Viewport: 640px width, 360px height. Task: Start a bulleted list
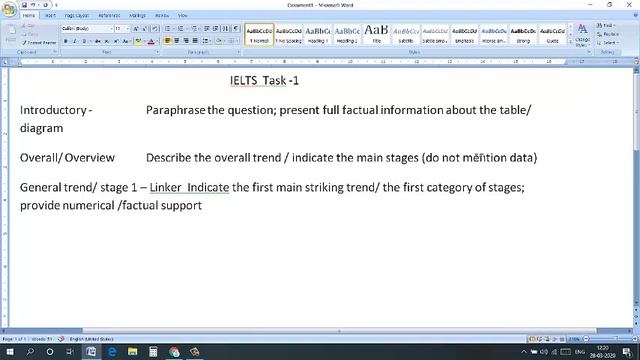(x=168, y=29)
